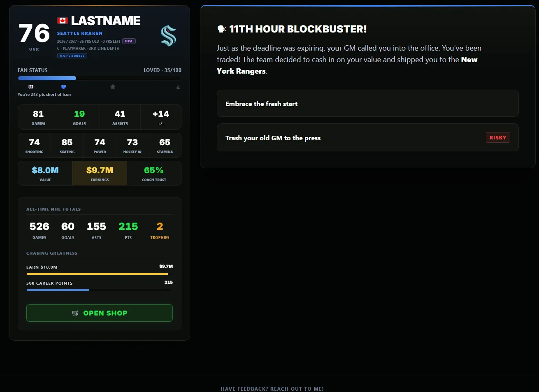Screen dimensions: 539x392
Task: Click the 526 all-time Games total
Action: 39,230
